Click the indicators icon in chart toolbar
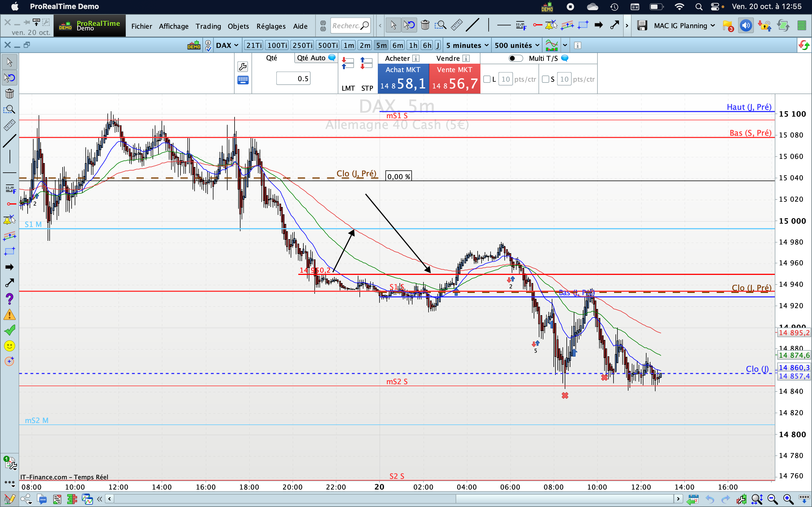Screen dimensions: 812x507 [x=551, y=45]
